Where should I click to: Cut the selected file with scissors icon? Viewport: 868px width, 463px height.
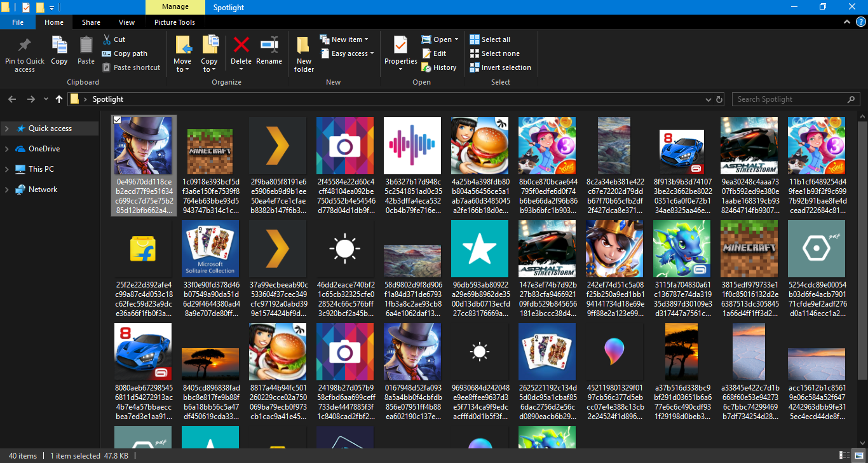tap(107, 39)
